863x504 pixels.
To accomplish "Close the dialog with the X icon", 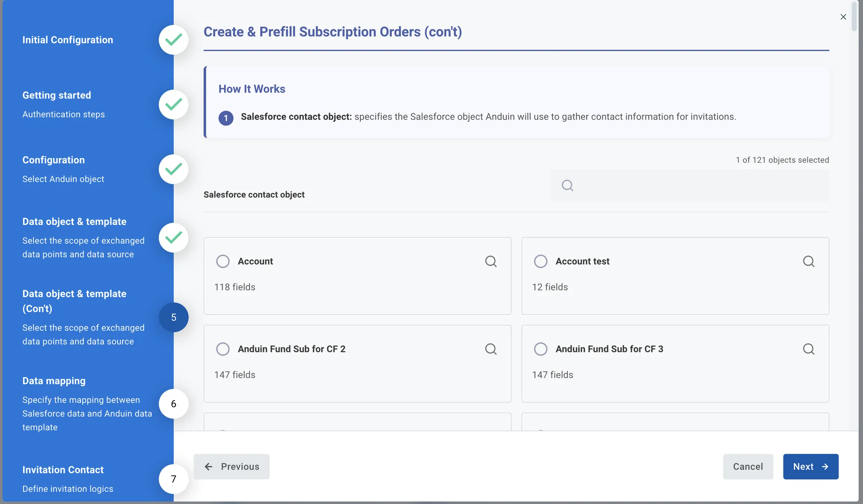I will (x=843, y=17).
